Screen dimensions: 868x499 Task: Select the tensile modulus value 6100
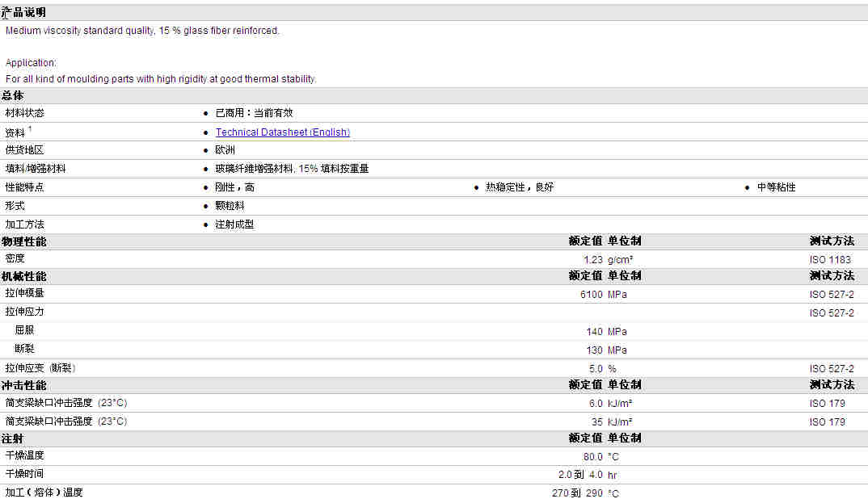click(x=592, y=294)
